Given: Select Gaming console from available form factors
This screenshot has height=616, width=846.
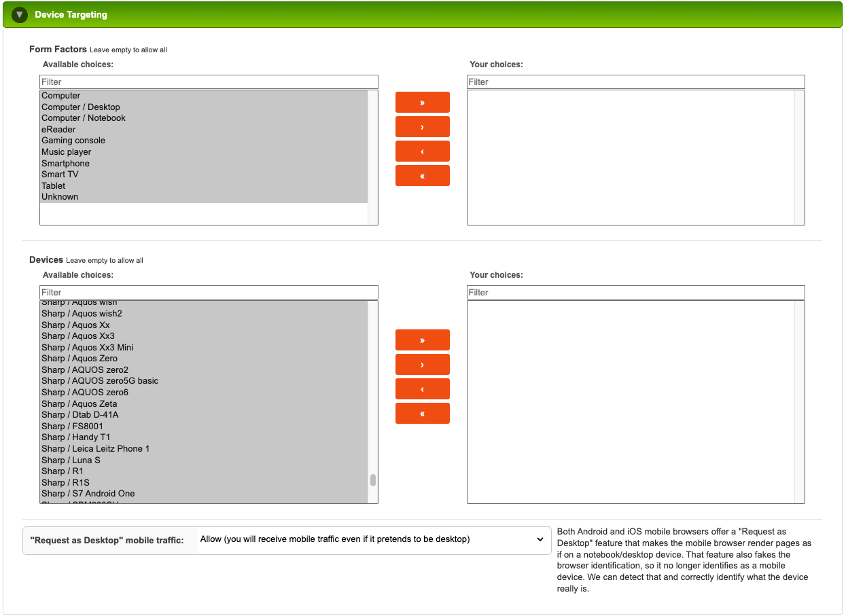Looking at the screenshot, I should pyautogui.click(x=73, y=140).
